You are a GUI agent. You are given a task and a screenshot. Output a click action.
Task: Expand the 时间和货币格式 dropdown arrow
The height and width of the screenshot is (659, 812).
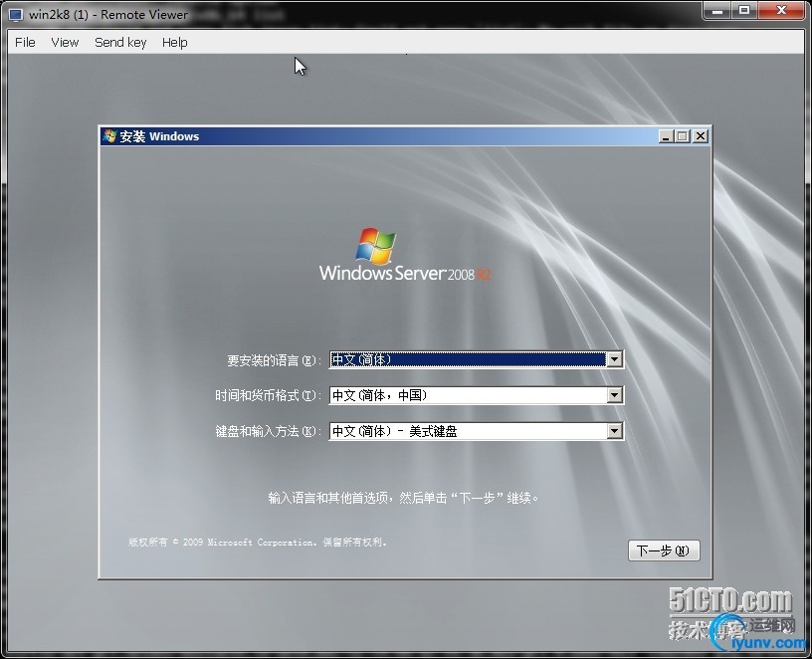click(x=614, y=395)
